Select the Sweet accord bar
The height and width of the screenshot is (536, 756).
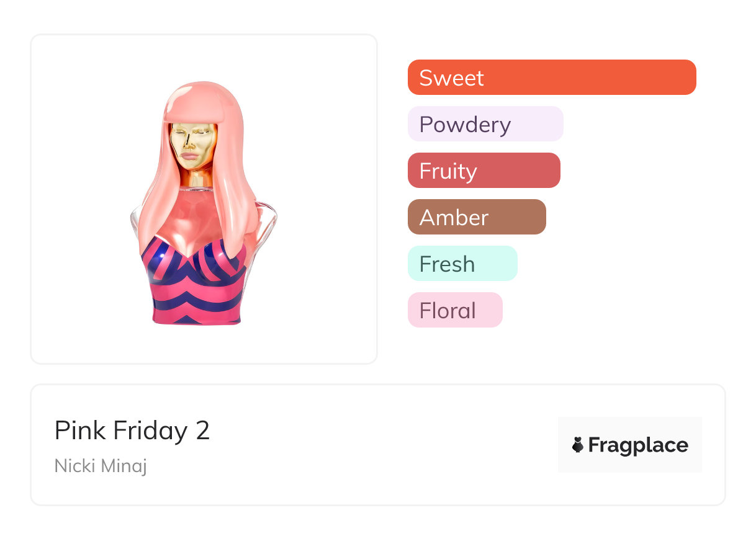(551, 78)
